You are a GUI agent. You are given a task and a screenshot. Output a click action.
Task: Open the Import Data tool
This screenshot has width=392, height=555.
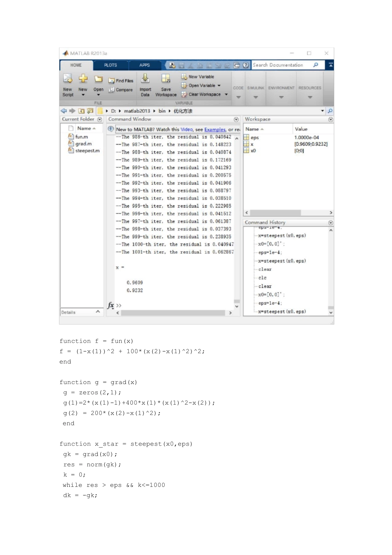145,79
